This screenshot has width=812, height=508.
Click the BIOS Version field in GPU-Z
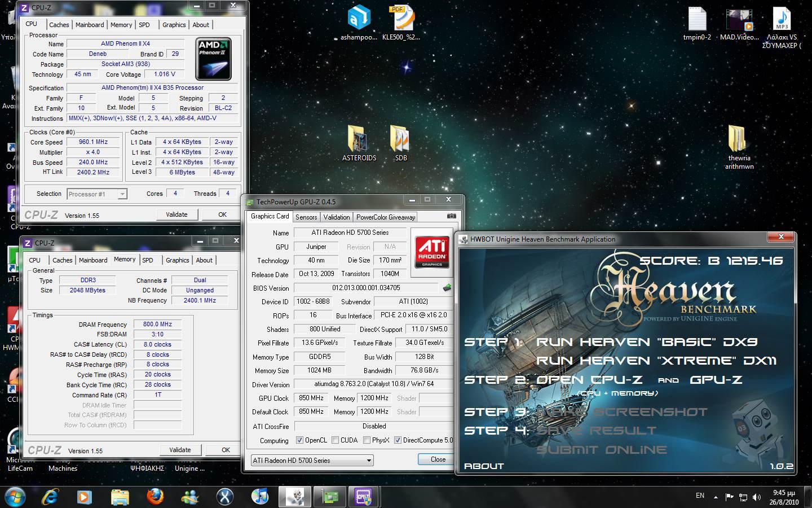(x=366, y=288)
